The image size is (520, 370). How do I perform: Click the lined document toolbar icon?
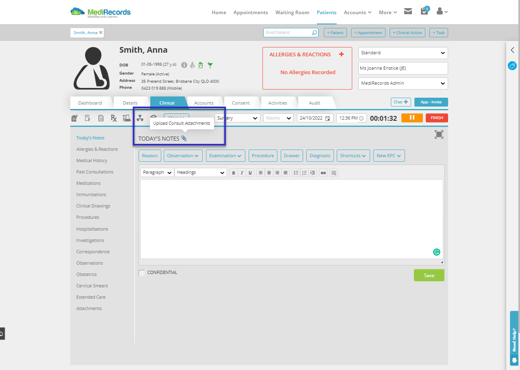click(x=101, y=118)
